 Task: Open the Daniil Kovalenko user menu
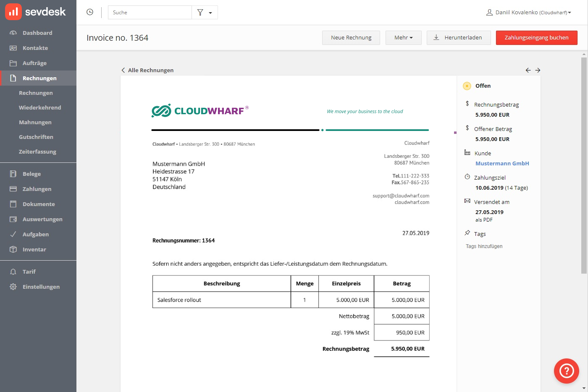coord(529,13)
